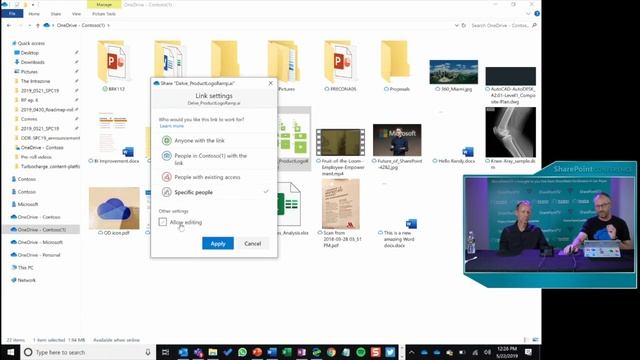The image size is (640, 360).
Task: Open Task View from the taskbar
Action: pyautogui.click(x=165, y=352)
